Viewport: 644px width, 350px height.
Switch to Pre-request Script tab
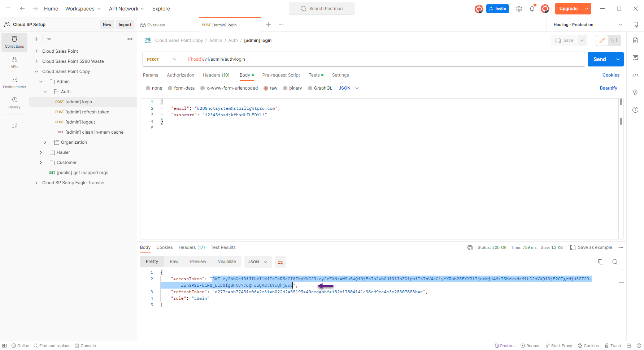point(281,75)
